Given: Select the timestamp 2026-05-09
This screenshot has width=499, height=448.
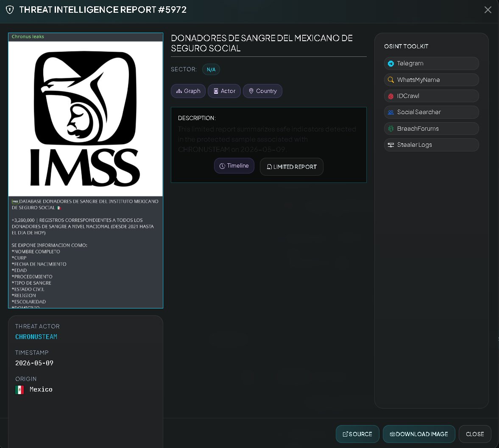Looking at the screenshot, I should pos(34,363).
